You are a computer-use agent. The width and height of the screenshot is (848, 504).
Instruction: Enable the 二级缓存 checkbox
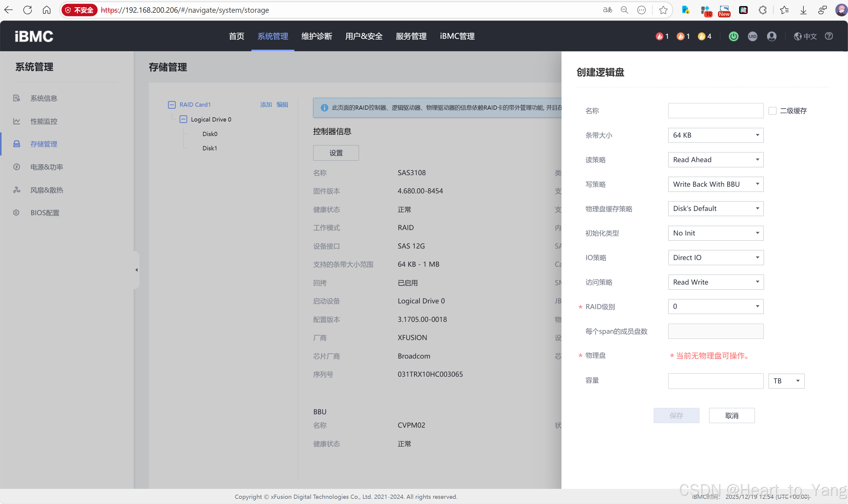(772, 111)
